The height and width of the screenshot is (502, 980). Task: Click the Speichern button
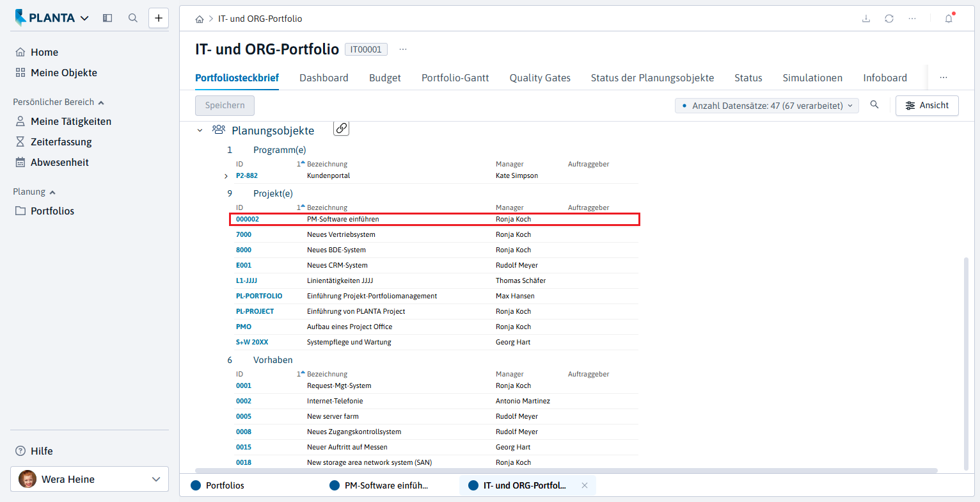click(x=225, y=106)
